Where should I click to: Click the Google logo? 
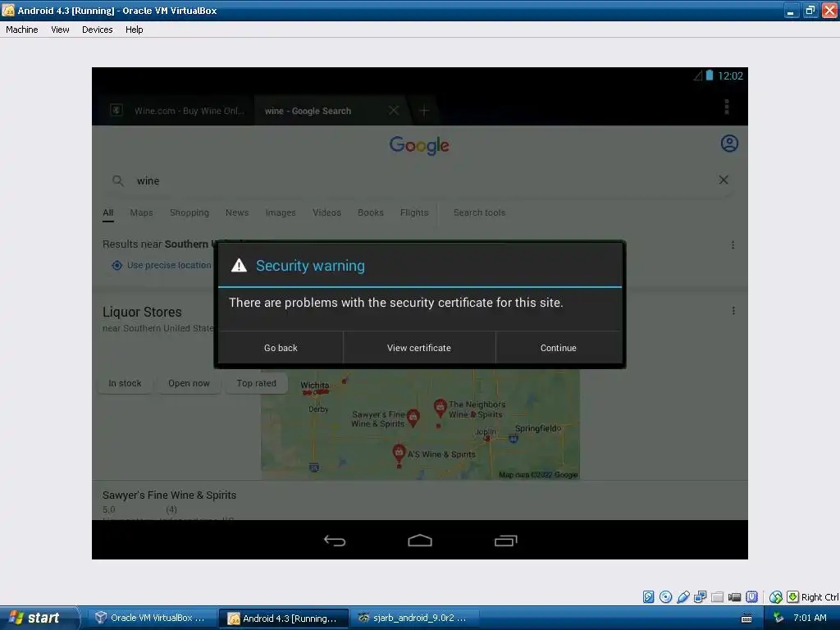tap(419, 145)
